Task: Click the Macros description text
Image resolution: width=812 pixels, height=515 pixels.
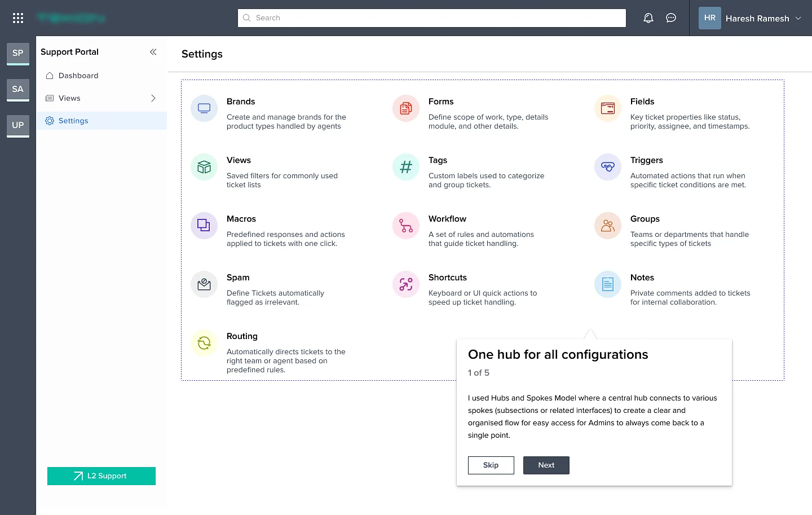Action: pyautogui.click(x=285, y=239)
